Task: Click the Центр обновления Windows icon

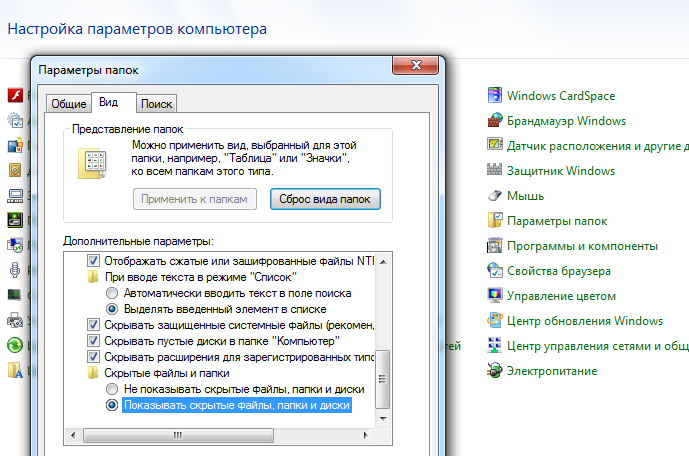Action: 494,321
